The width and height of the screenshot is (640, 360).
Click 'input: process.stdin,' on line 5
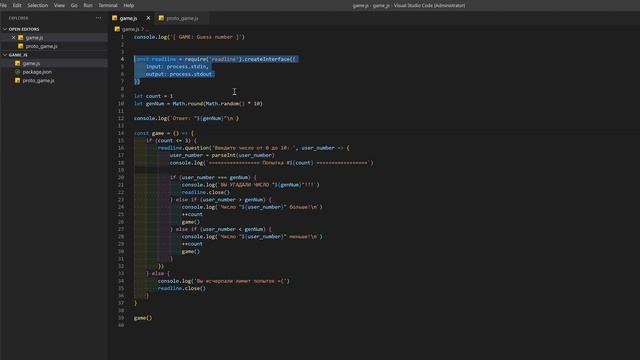click(177, 67)
